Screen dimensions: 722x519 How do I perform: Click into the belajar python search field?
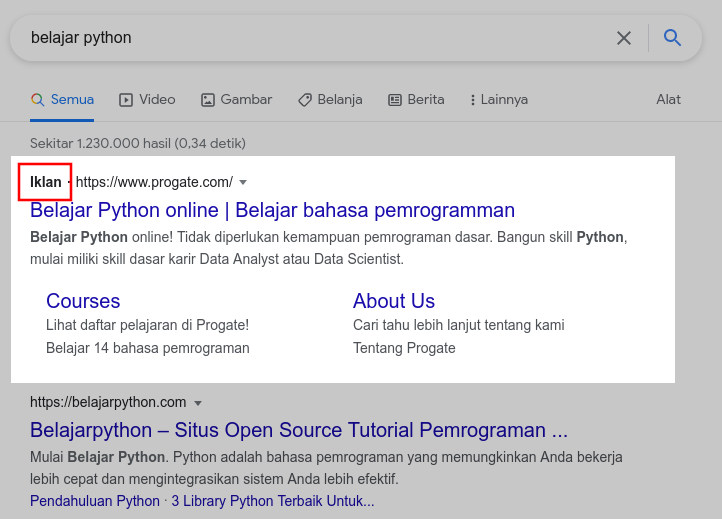coord(300,38)
